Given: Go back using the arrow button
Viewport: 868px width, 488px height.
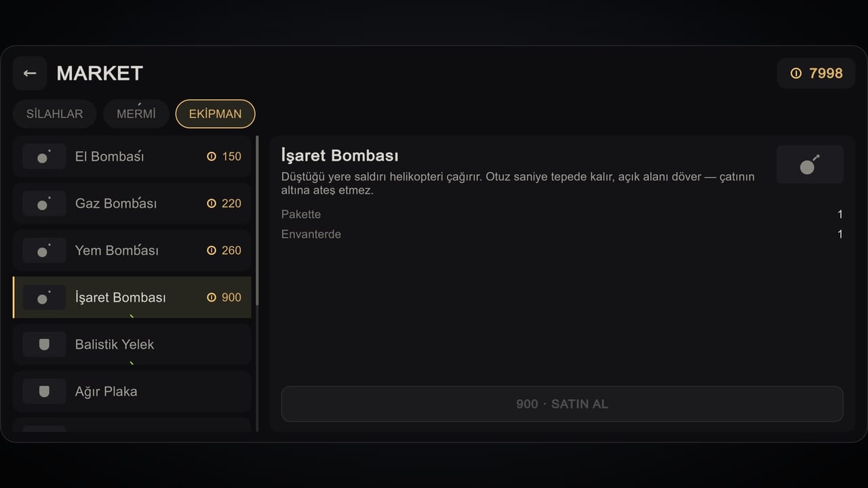Looking at the screenshot, I should coord(30,73).
